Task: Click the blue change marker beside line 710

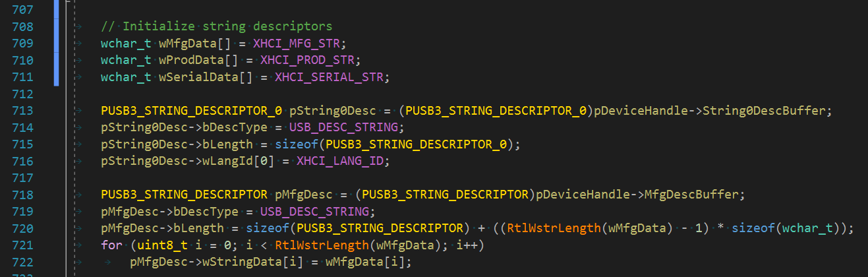Action: tap(56, 60)
